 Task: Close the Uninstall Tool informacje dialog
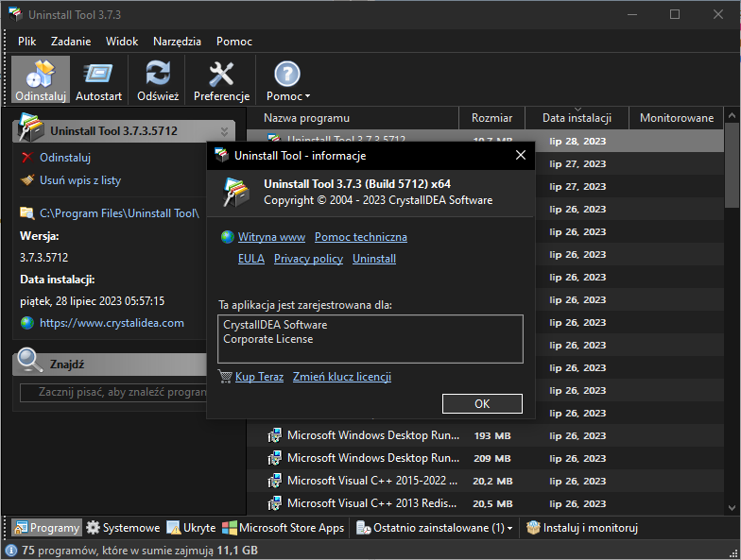click(520, 155)
